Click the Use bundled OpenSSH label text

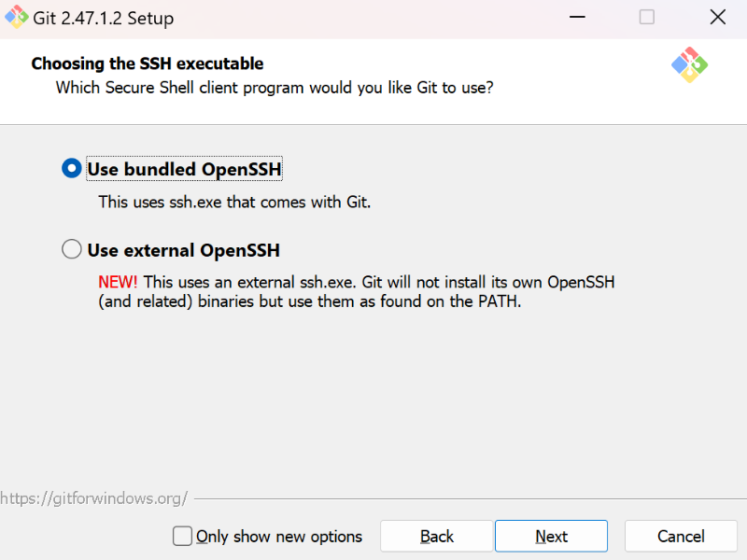pyautogui.click(x=184, y=169)
